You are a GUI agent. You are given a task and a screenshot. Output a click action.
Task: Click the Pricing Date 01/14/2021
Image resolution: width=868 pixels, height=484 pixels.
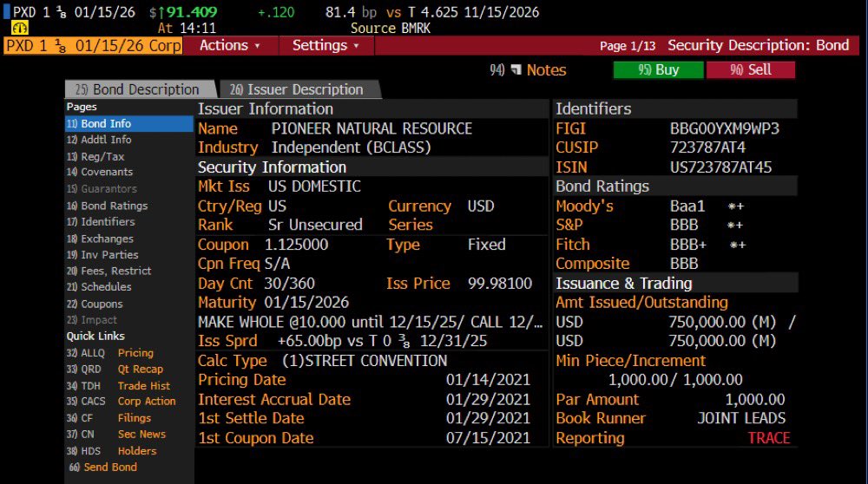pos(488,380)
